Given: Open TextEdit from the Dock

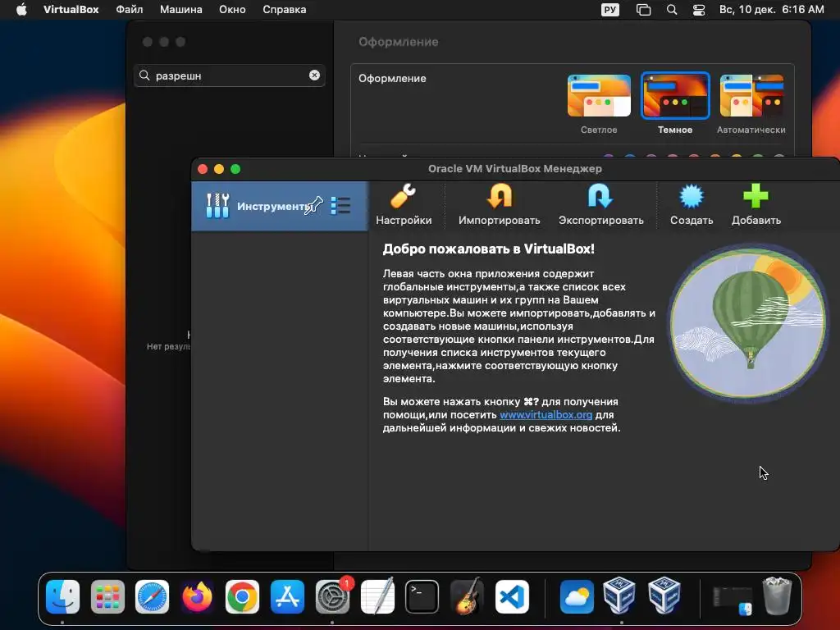Looking at the screenshot, I should tap(377, 596).
